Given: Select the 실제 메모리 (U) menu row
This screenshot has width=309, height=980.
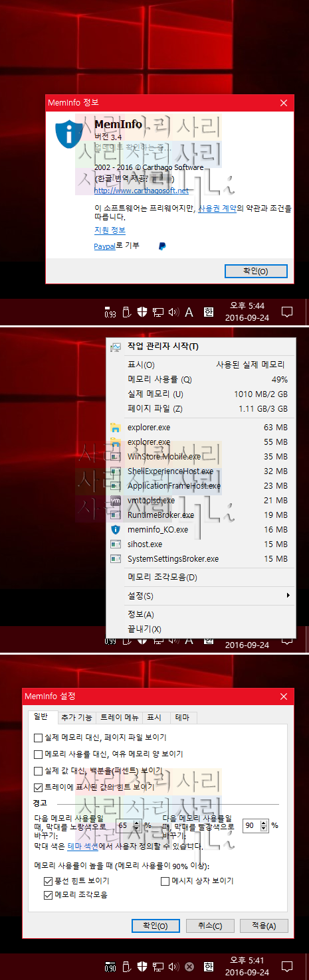Looking at the screenshot, I should click(200, 394).
